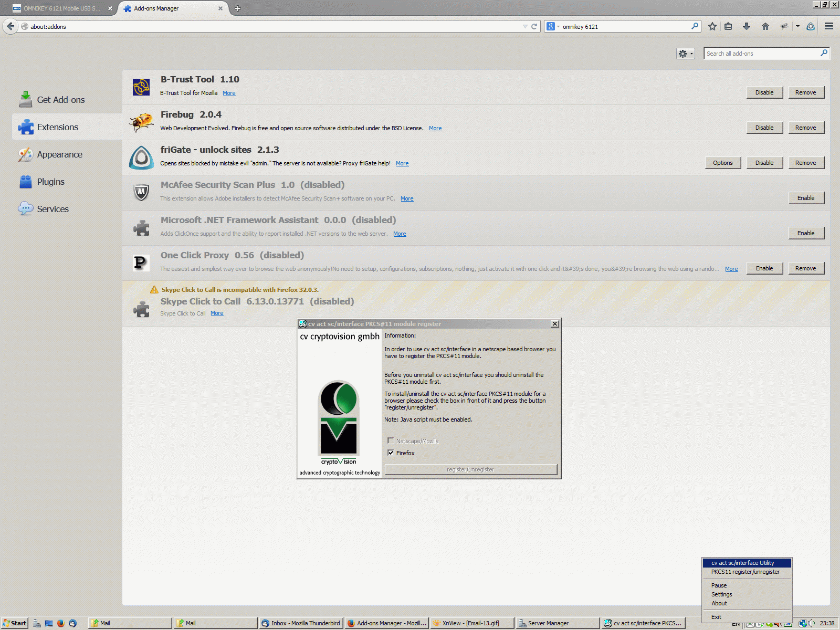Choose cv act sc/interface Utility from tray menu
This screenshot has width=840, height=630.
[x=747, y=563]
